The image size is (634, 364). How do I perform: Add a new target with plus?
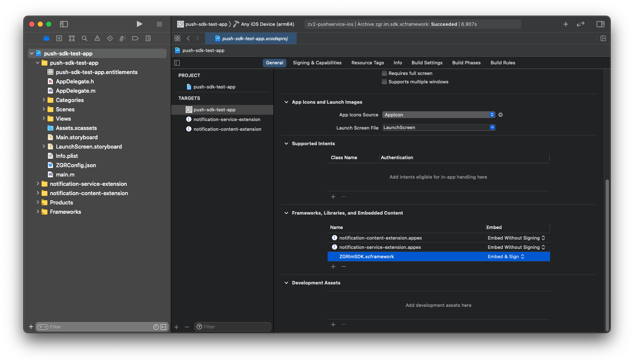pyautogui.click(x=176, y=327)
